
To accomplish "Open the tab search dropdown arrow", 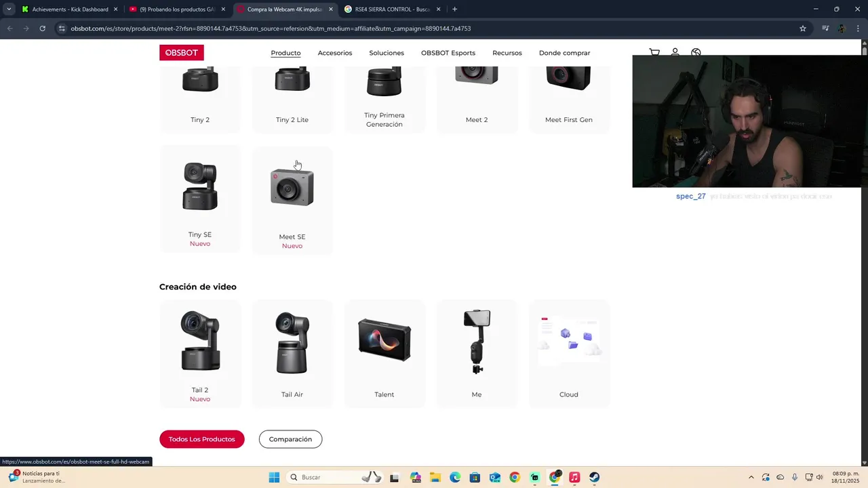I will 9,9.
